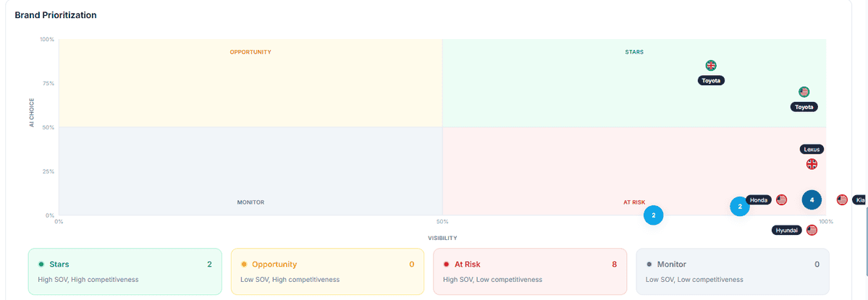Click the Honda brand label
Image resolution: width=868 pixels, height=300 pixels.
coord(759,200)
